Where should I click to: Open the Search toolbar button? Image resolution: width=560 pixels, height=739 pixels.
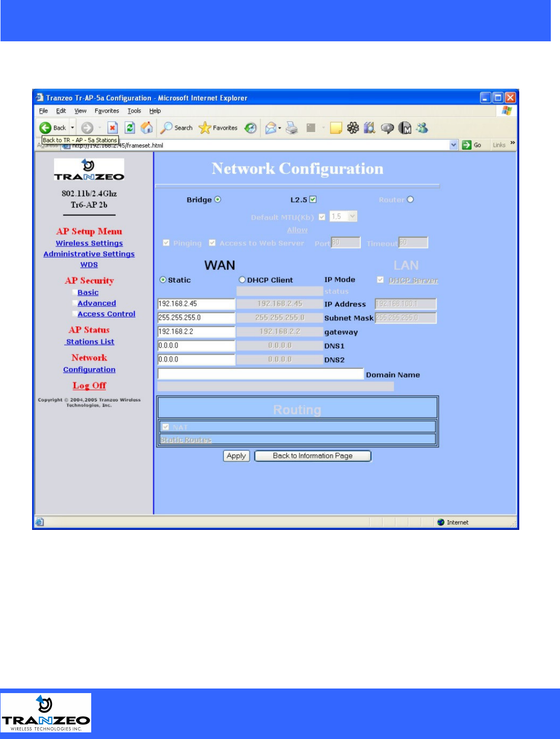176,128
